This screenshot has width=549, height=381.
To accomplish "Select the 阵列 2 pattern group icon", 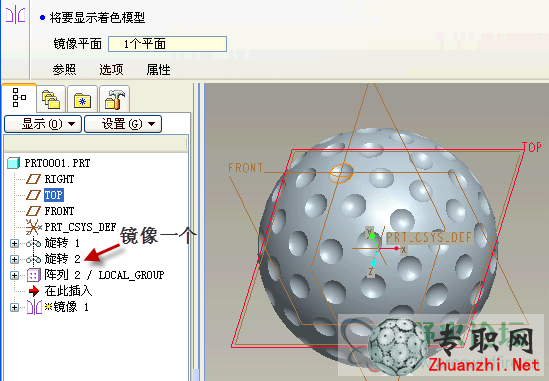I will 34,275.
